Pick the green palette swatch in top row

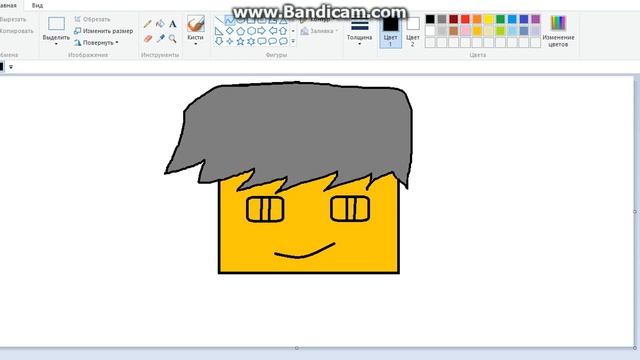tap(500, 19)
